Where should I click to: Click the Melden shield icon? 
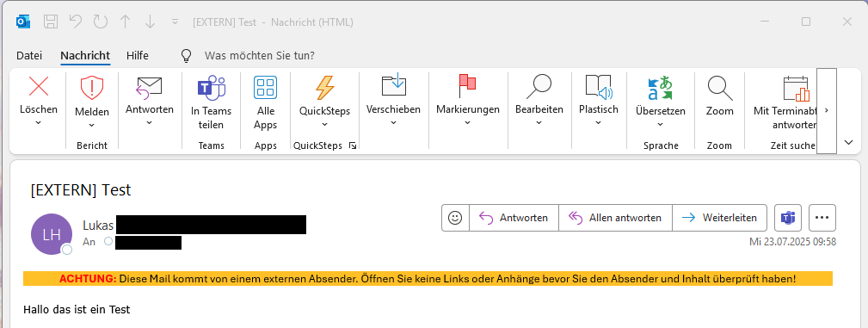click(92, 88)
